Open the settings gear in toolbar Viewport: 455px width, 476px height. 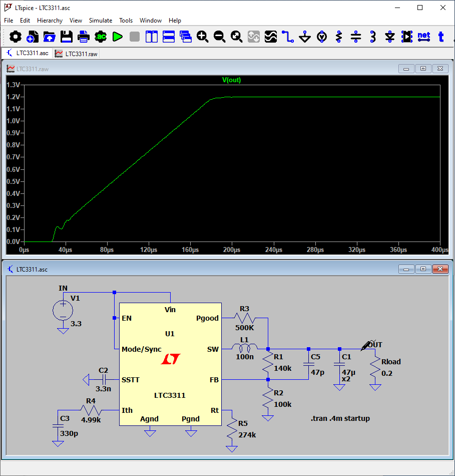coord(16,37)
